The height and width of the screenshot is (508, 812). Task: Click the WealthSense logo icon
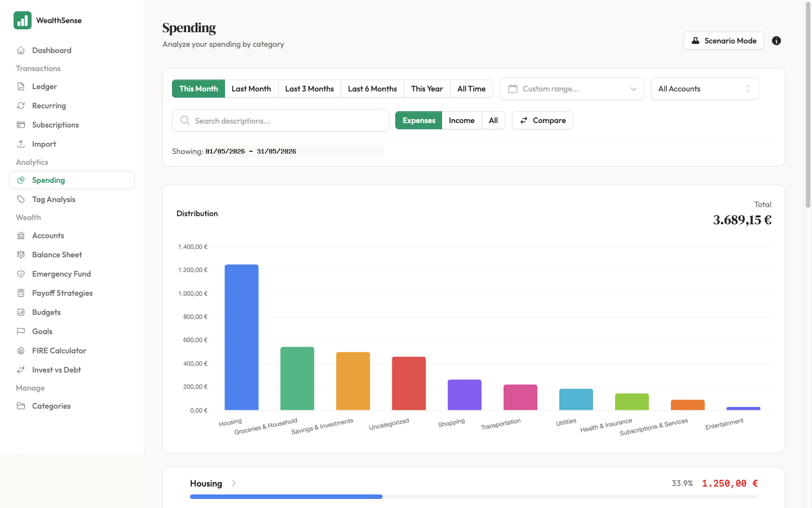click(x=23, y=20)
